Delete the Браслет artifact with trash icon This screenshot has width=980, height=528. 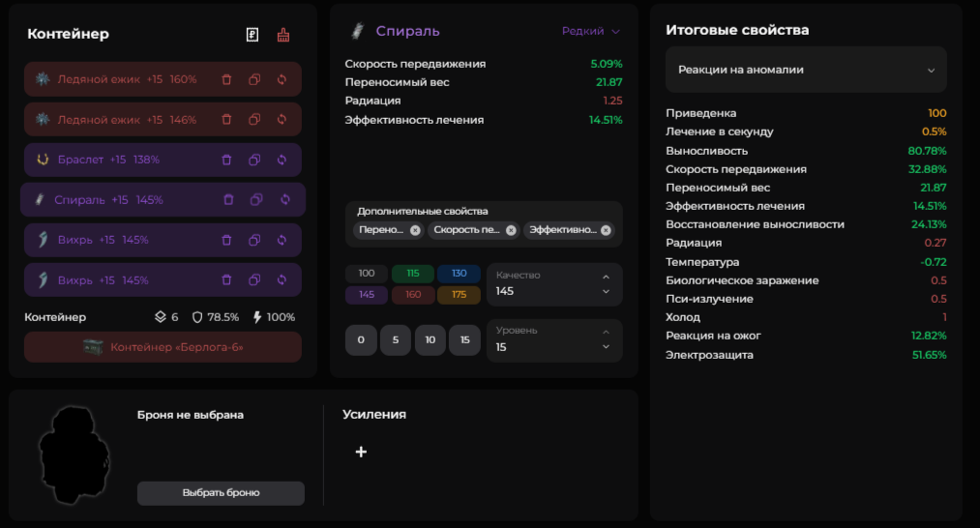tap(226, 160)
